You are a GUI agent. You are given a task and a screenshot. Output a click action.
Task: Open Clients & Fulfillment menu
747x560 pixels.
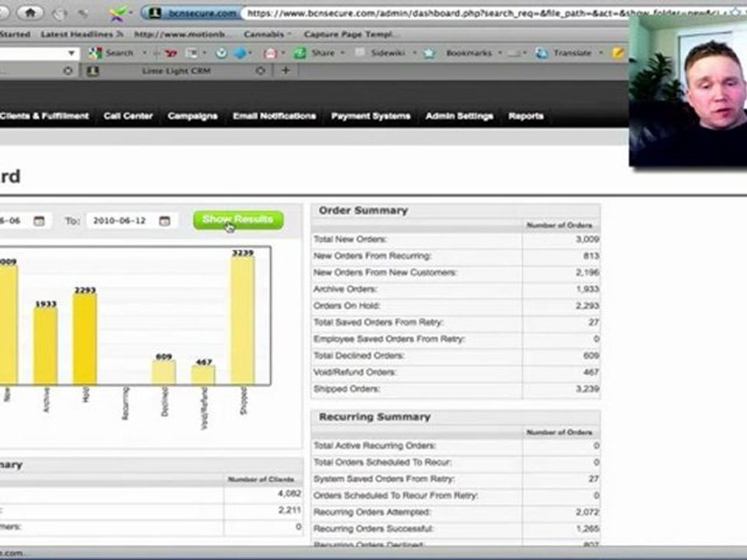[44, 116]
